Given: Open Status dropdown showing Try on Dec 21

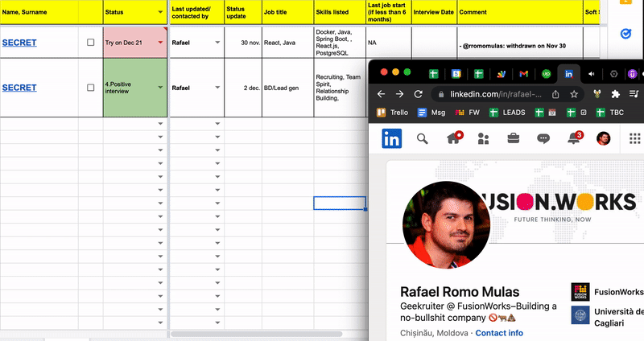Looking at the screenshot, I should tap(160, 43).
